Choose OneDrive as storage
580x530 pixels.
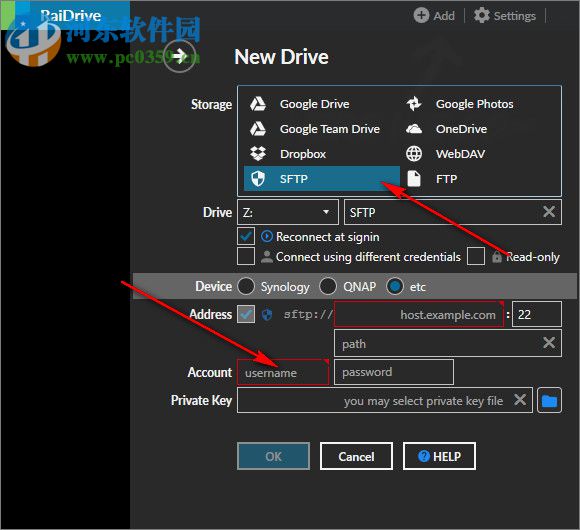tap(477, 129)
